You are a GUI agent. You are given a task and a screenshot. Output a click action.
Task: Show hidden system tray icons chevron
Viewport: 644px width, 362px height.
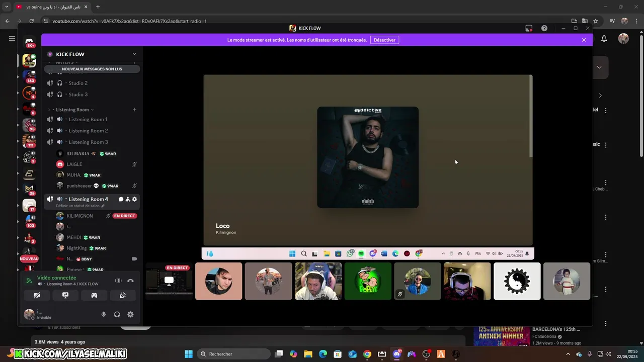click(x=568, y=354)
